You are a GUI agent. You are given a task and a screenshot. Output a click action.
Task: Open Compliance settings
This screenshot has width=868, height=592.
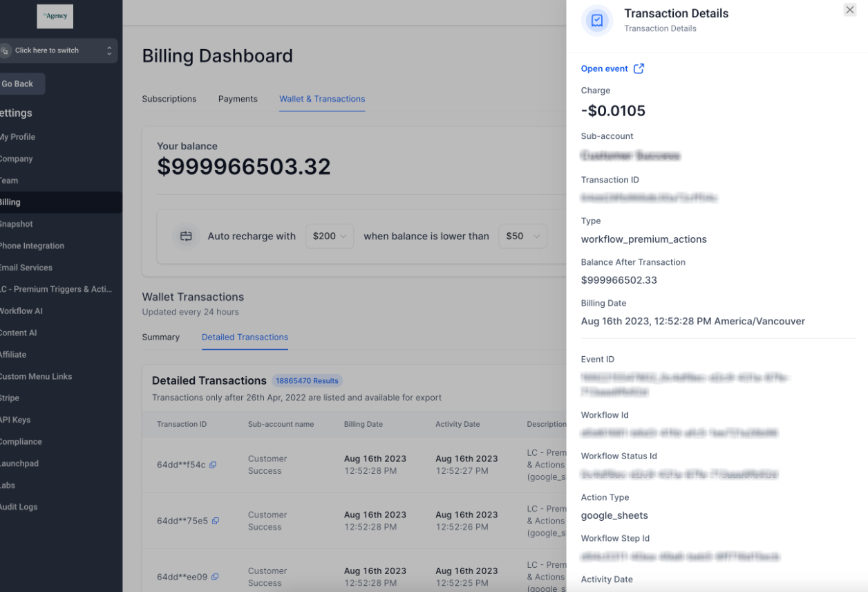21,441
